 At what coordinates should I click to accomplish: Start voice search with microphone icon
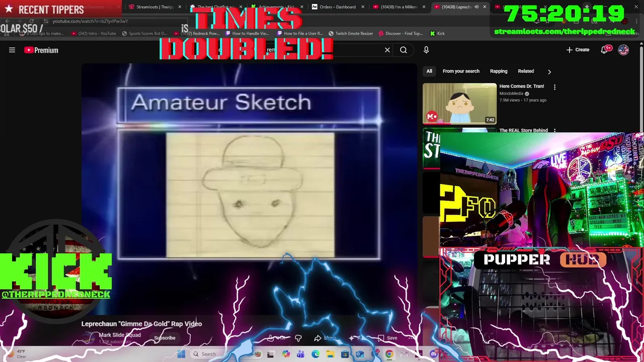click(426, 50)
